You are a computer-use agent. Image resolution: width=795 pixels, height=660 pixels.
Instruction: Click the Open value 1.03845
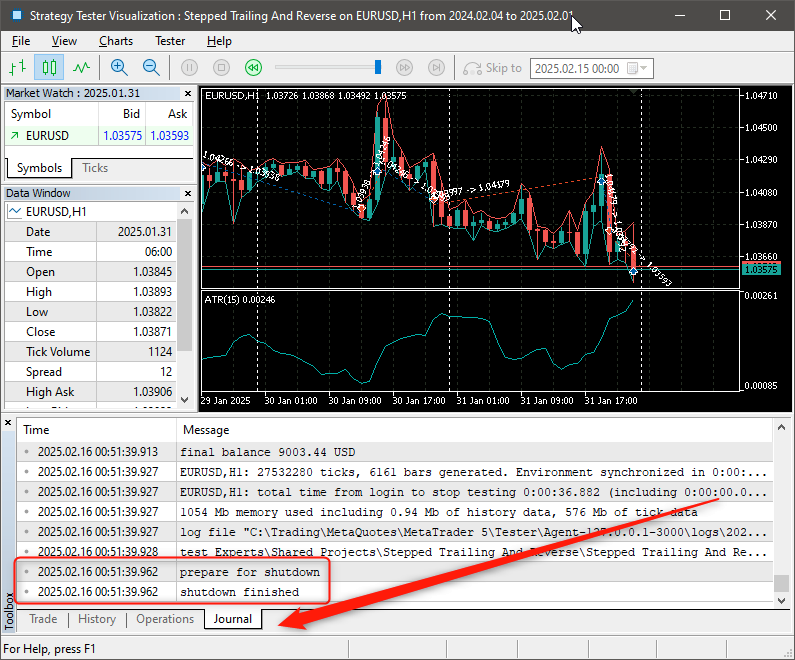[x=153, y=272]
